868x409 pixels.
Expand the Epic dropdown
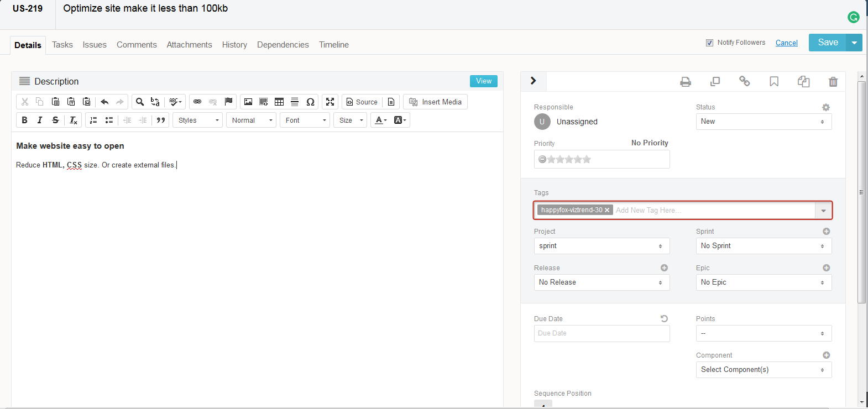(763, 282)
